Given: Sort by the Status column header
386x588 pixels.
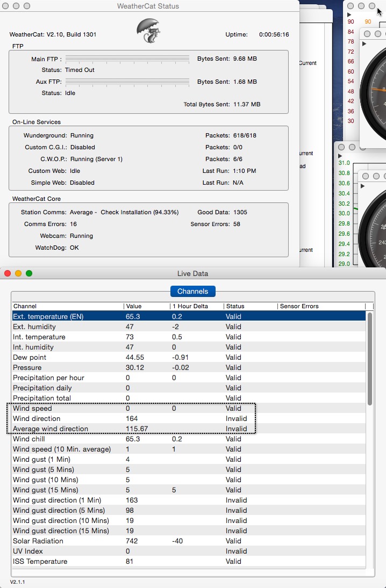Looking at the screenshot, I should coord(251,306).
